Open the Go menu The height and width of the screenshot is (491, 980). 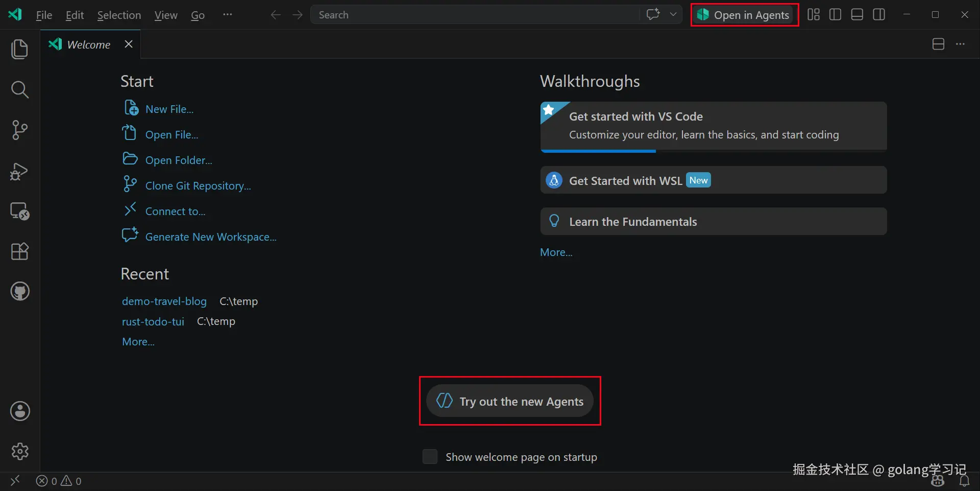click(198, 15)
